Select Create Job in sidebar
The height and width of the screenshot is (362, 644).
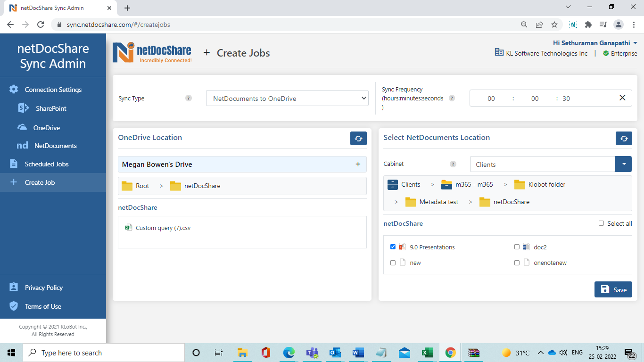point(53,182)
